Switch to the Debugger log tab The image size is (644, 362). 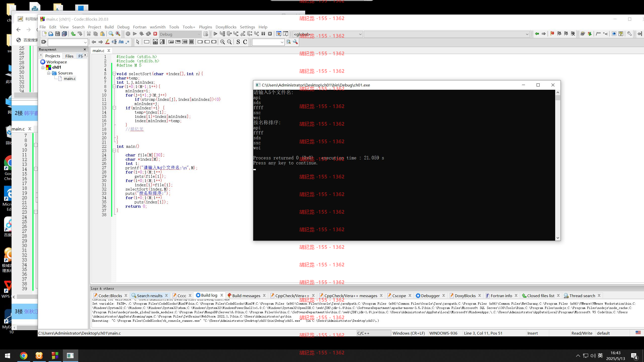tap(430, 296)
